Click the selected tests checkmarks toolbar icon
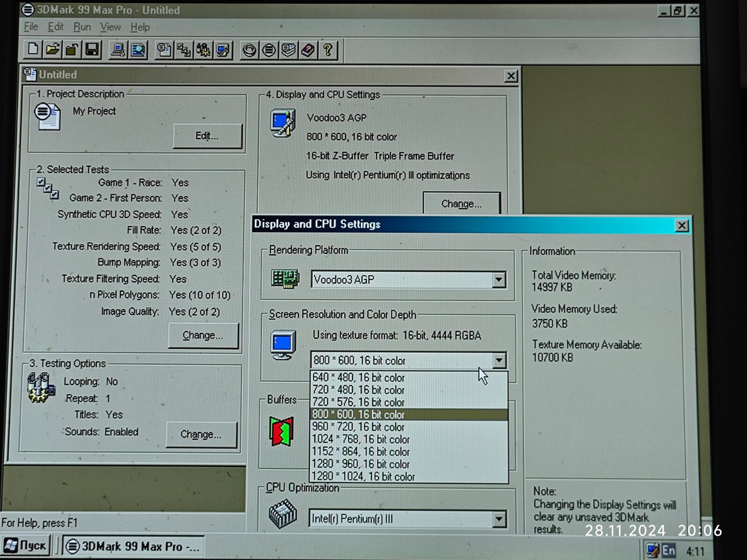 [183, 50]
